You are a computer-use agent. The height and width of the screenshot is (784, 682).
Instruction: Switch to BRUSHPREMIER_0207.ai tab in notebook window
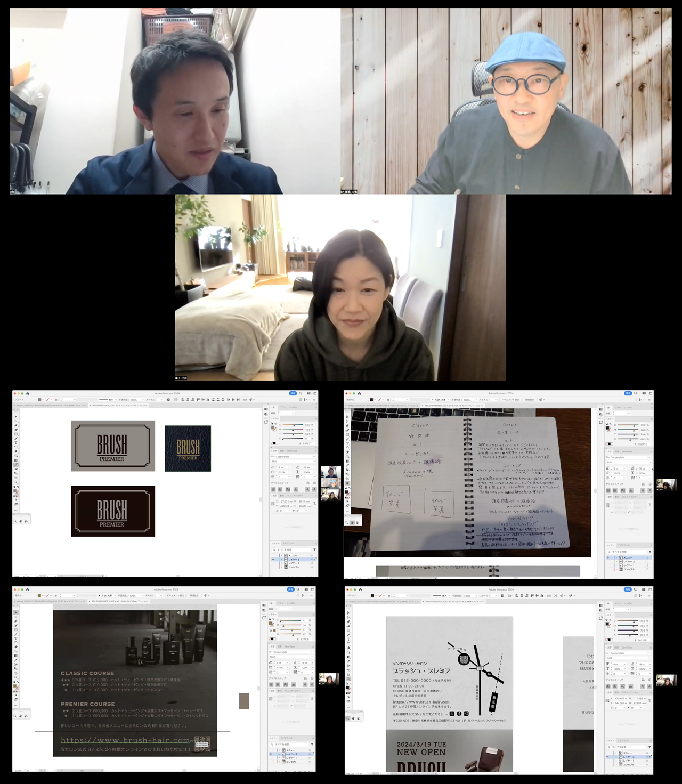coord(454,405)
